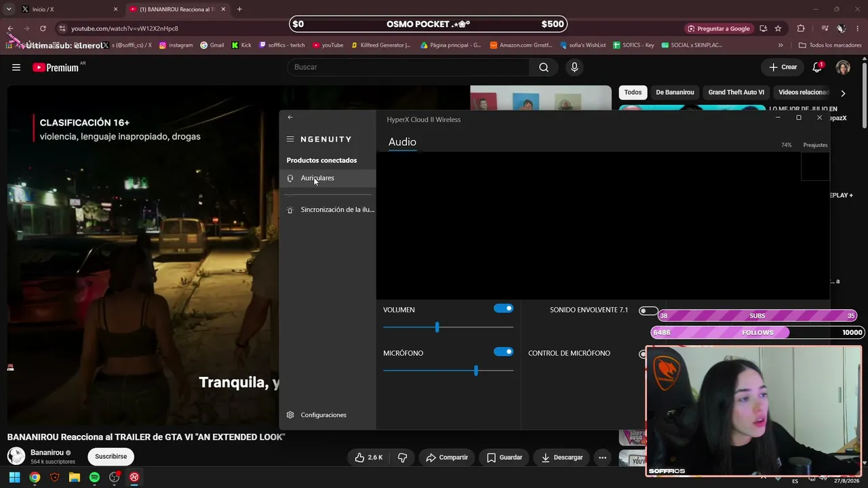Like the video with thumbs up

pos(368,457)
